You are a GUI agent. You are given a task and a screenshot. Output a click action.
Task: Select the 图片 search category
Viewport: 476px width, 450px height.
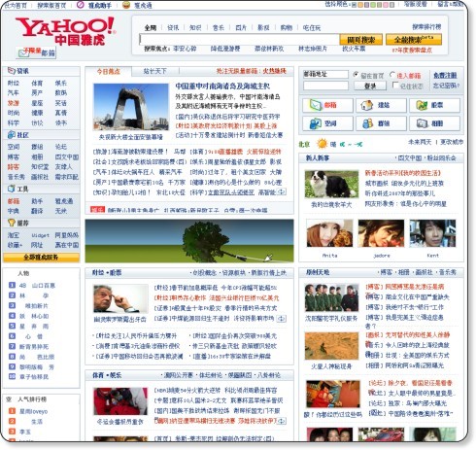pyautogui.click(x=241, y=28)
